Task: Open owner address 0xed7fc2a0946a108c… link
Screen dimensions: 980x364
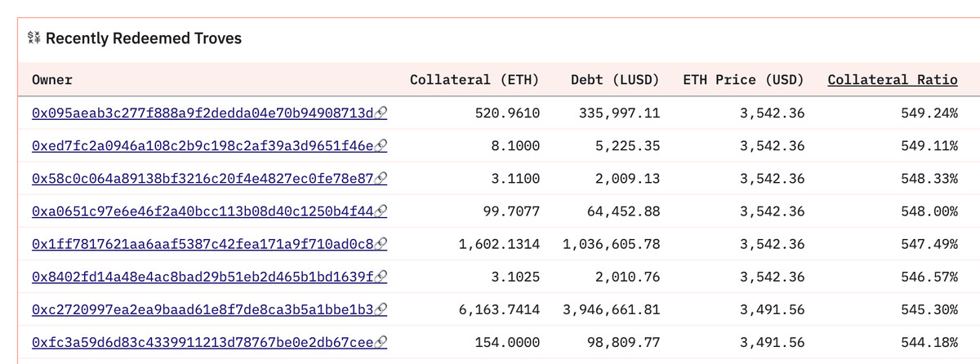Action: 202,145
